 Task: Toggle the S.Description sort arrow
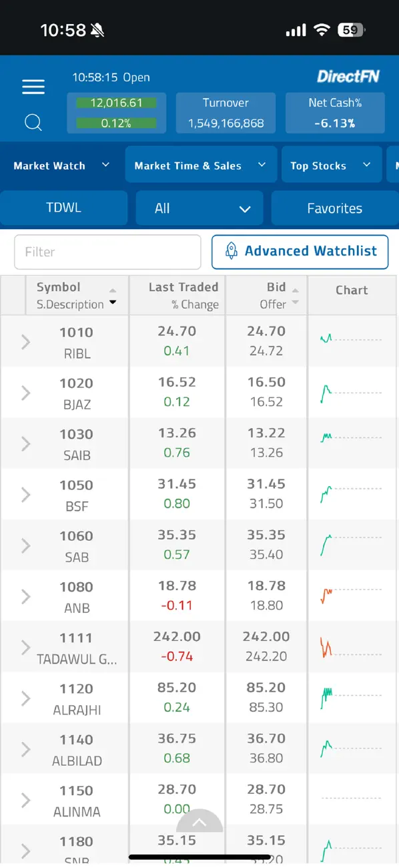113,303
